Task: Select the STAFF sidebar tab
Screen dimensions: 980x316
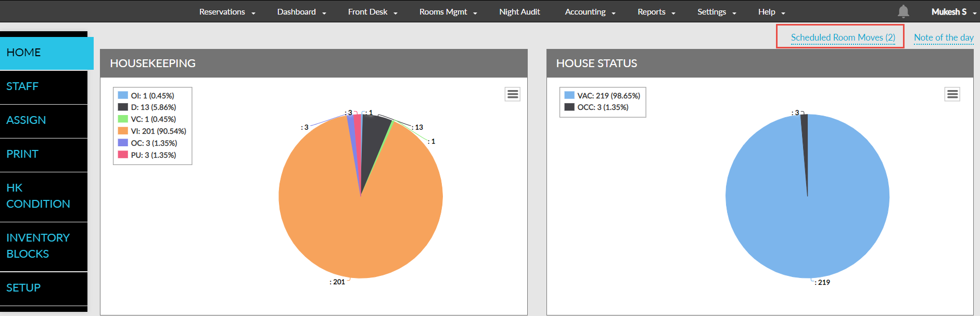Action: [x=44, y=86]
